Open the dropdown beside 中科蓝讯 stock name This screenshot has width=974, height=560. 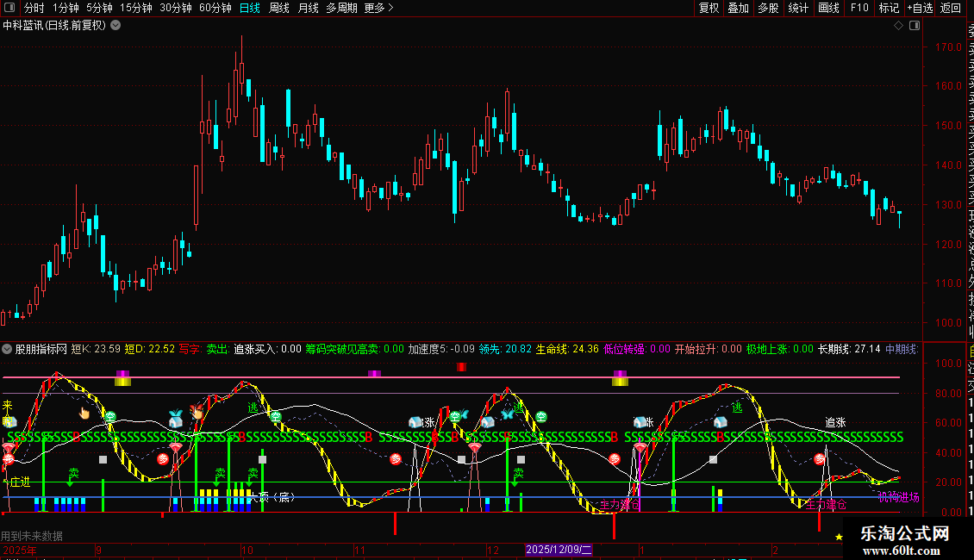[x=116, y=25]
